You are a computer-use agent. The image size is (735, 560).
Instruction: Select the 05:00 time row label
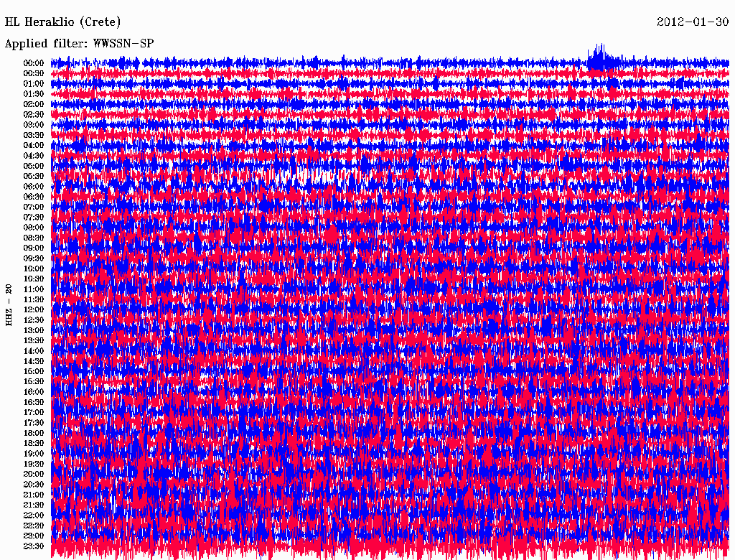click(34, 166)
